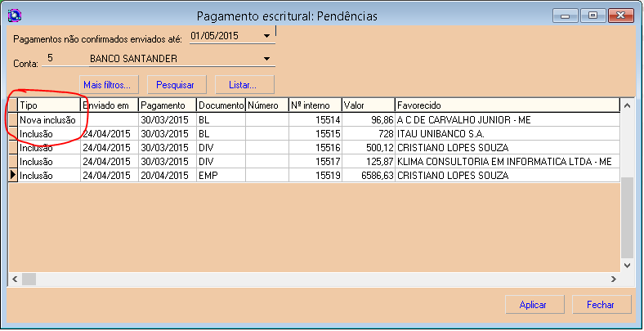Screen dimensions: 644x331
Task: Click the Mais filtros... button
Action: pyautogui.click(x=107, y=85)
